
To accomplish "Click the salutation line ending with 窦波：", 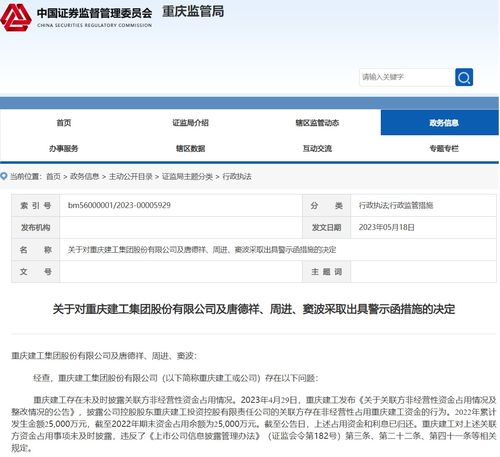I will pos(104,356).
